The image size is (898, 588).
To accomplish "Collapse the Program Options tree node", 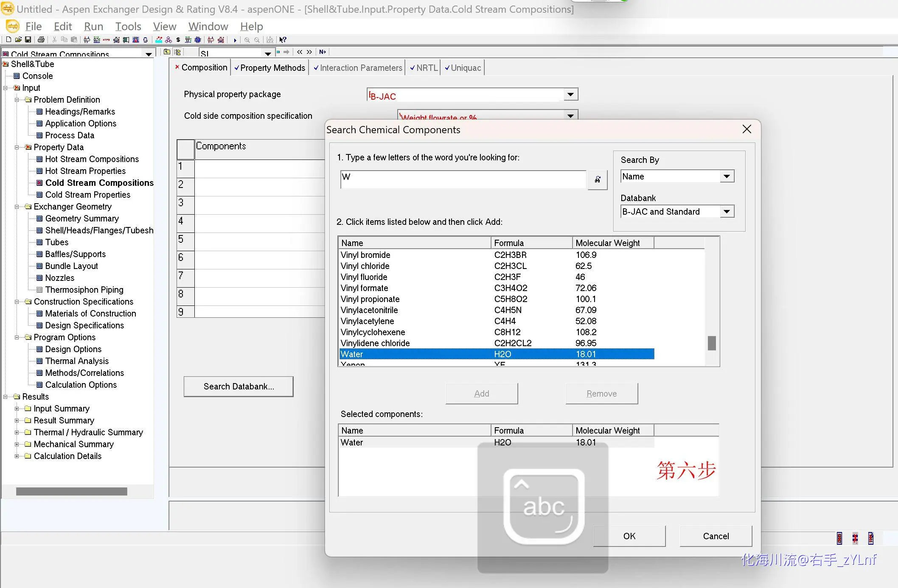I will pos(17,337).
